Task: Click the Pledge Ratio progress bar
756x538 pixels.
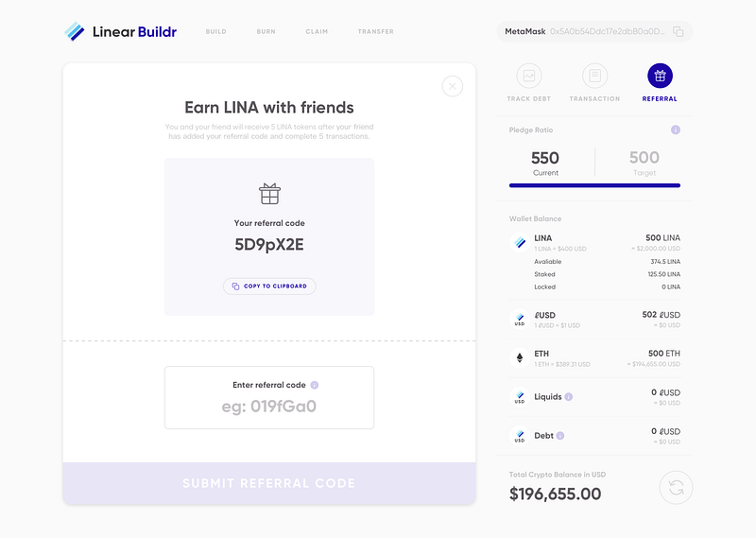Action: coord(594,185)
